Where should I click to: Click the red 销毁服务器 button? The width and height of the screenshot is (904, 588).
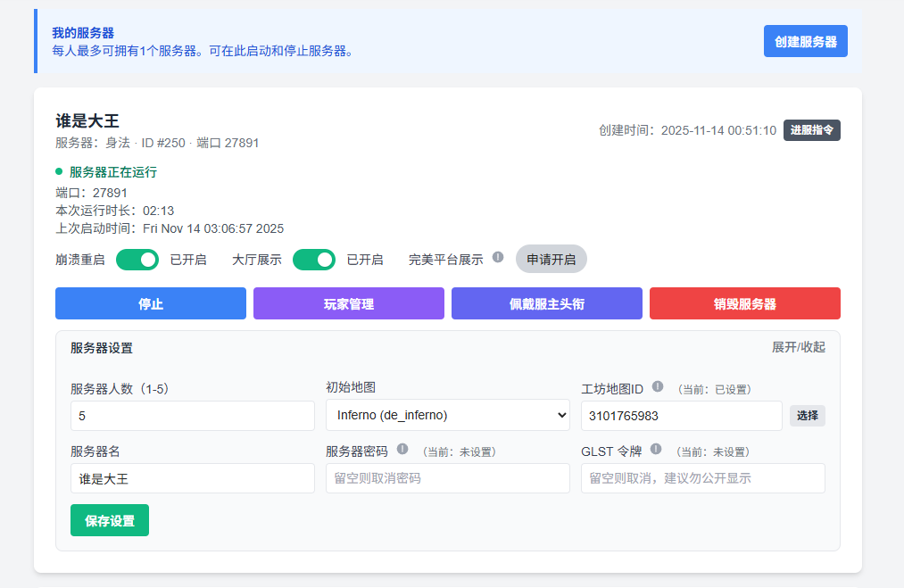tap(744, 303)
